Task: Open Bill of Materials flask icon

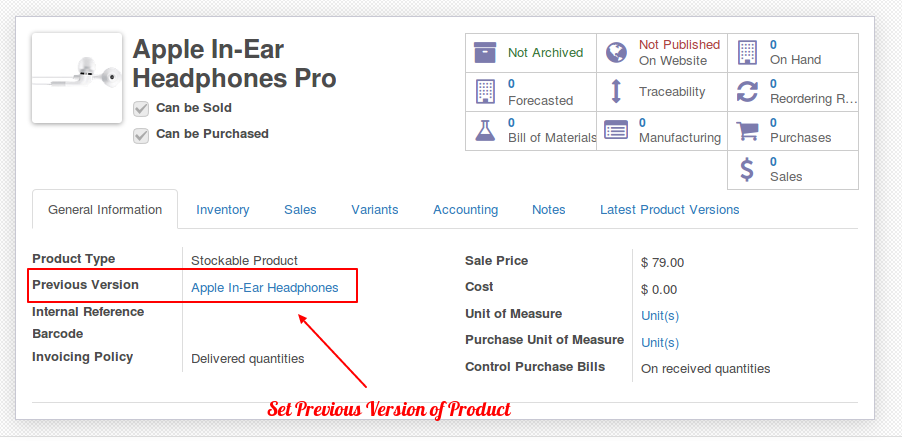Action: click(x=485, y=131)
